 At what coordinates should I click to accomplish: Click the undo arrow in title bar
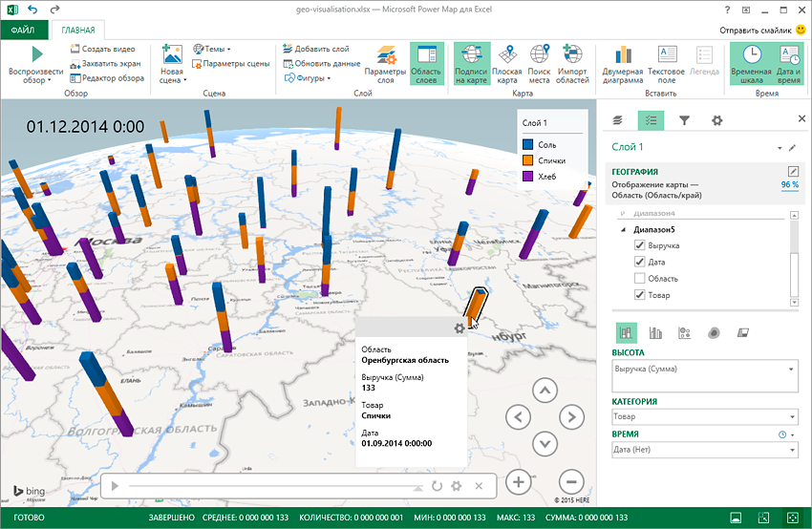32,10
